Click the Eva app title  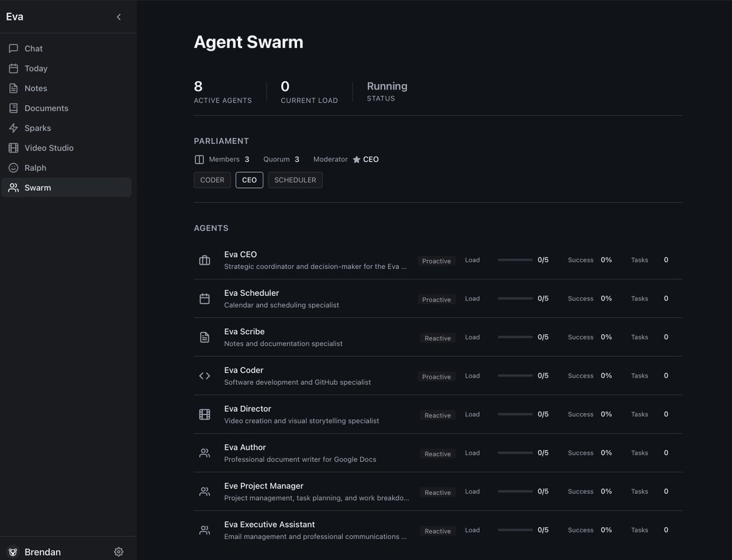click(x=15, y=16)
